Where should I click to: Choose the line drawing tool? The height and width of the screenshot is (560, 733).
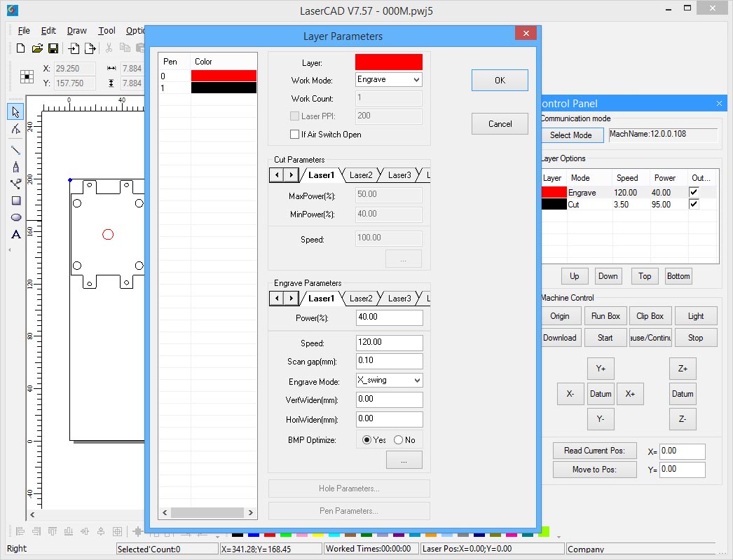click(x=16, y=149)
